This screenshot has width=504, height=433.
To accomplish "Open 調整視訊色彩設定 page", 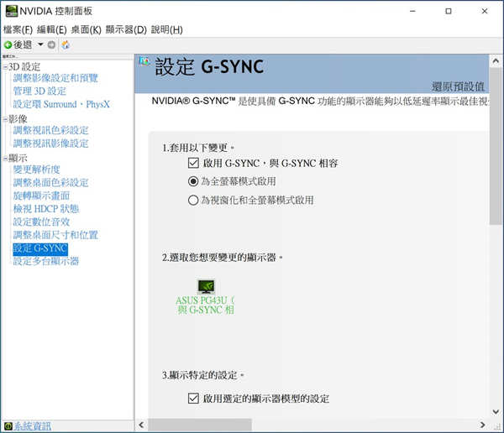I will [50, 130].
